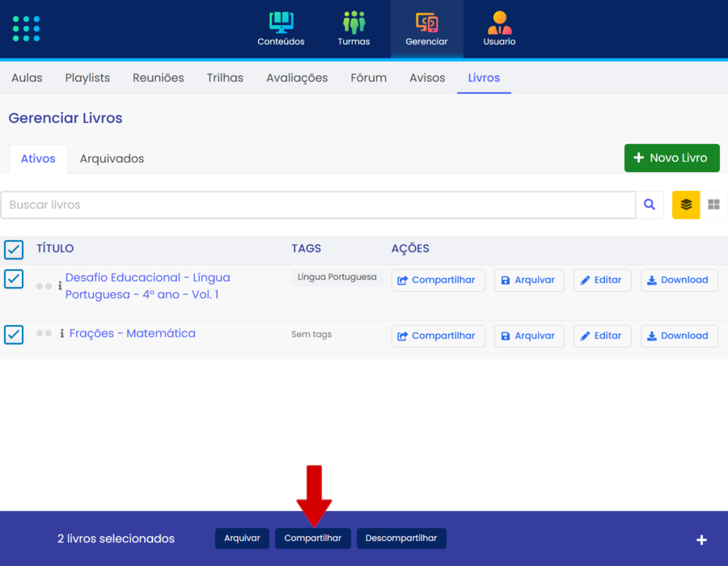This screenshot has width=728, height=566.
Task: Expand the plus icon in selection bar
Action: click(701, 539)
